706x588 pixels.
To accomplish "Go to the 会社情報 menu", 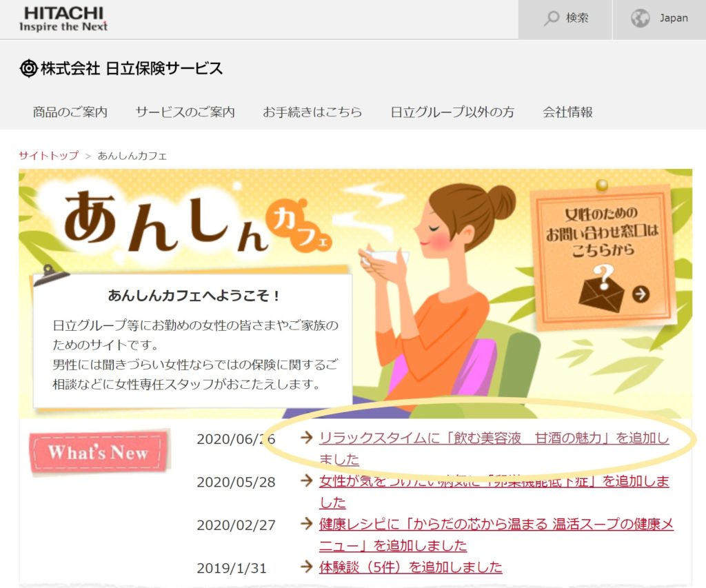I will 567,112.
